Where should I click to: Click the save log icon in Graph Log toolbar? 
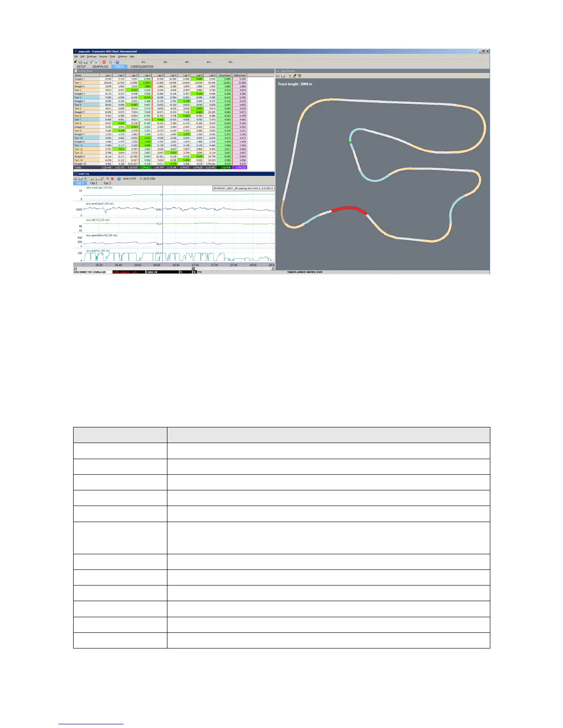(80, 179)
